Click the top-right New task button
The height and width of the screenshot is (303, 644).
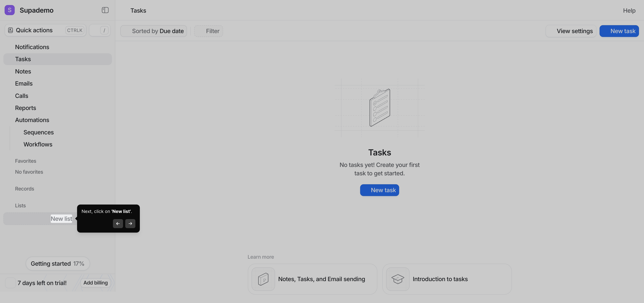click(619, 31)
